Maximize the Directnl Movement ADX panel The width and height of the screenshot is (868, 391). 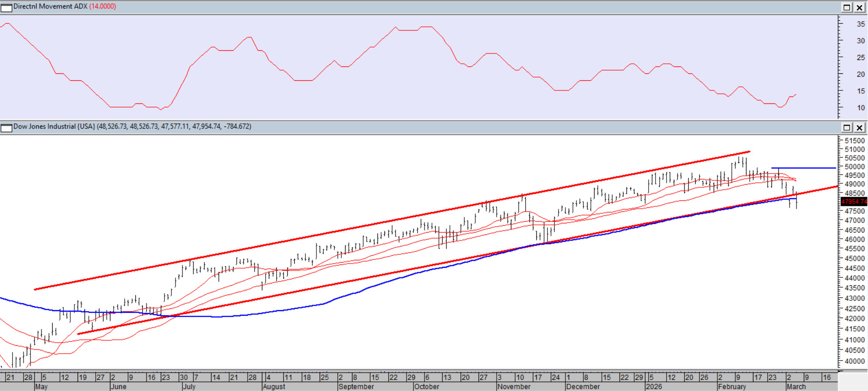point(847,7)
